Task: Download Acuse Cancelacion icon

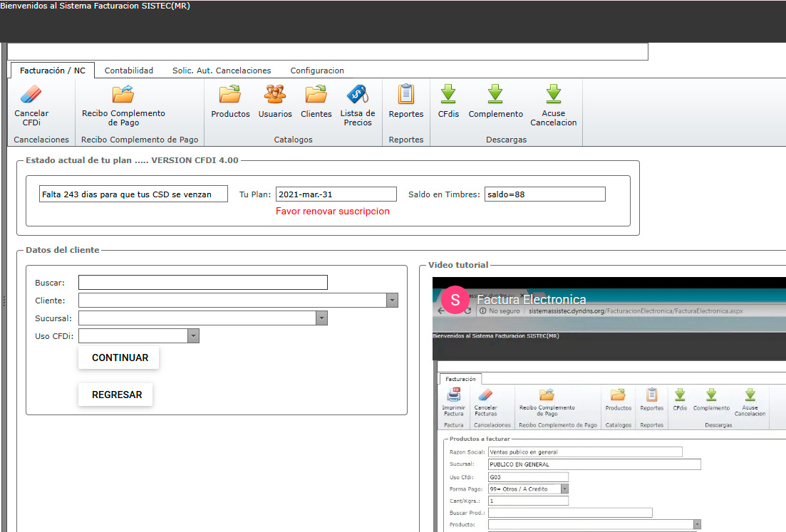Action: pyautogui.click(x=553, y=95)
